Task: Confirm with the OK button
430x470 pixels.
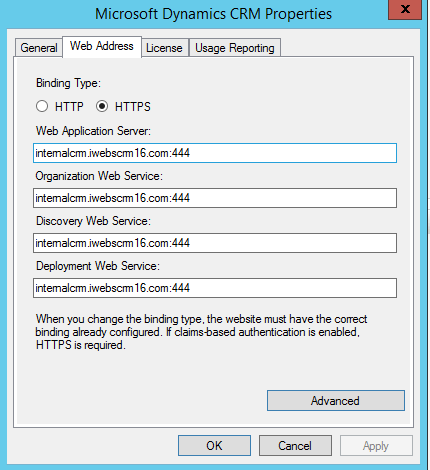Action: 214,445
